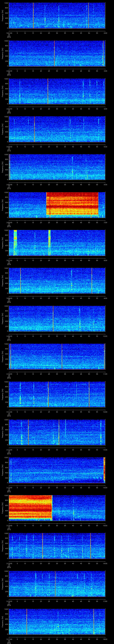Click the '15:00' end time label
114x644 pixels.
point(105,525)
